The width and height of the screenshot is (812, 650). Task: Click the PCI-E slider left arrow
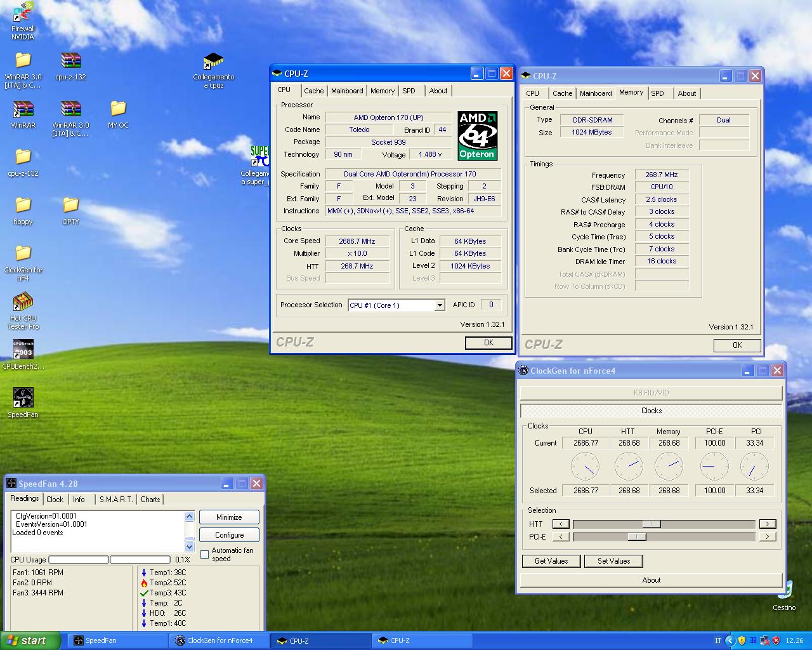560,536
